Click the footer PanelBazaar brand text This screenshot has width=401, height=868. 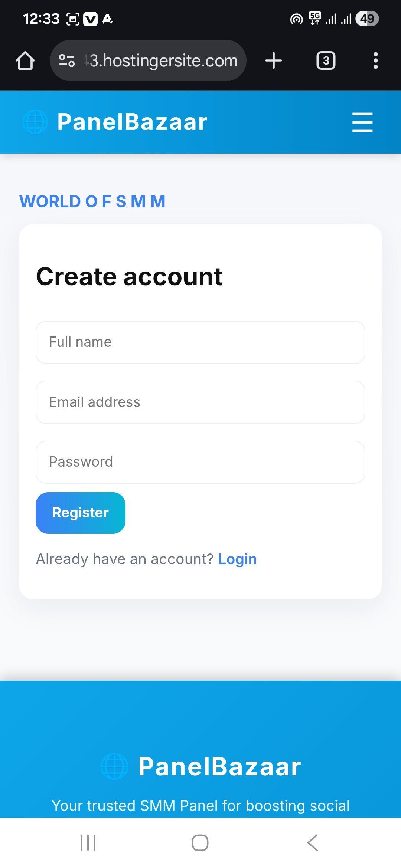point(219,766)
